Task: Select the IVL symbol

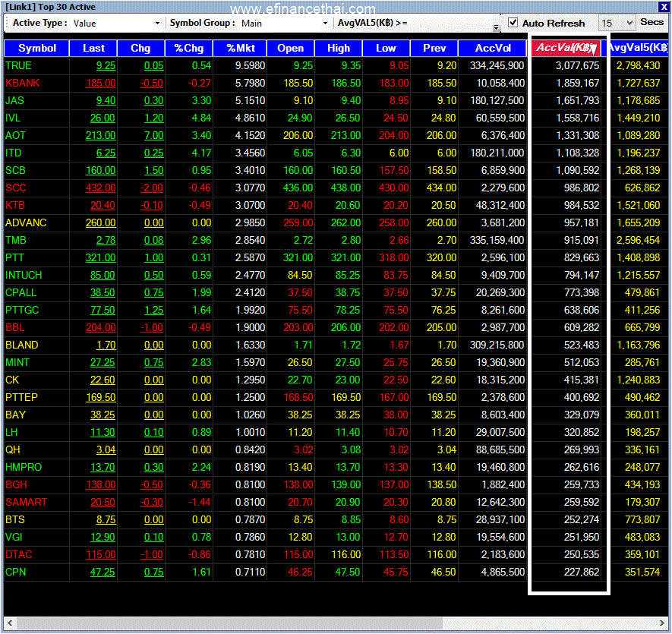Action: pos(13,118)
